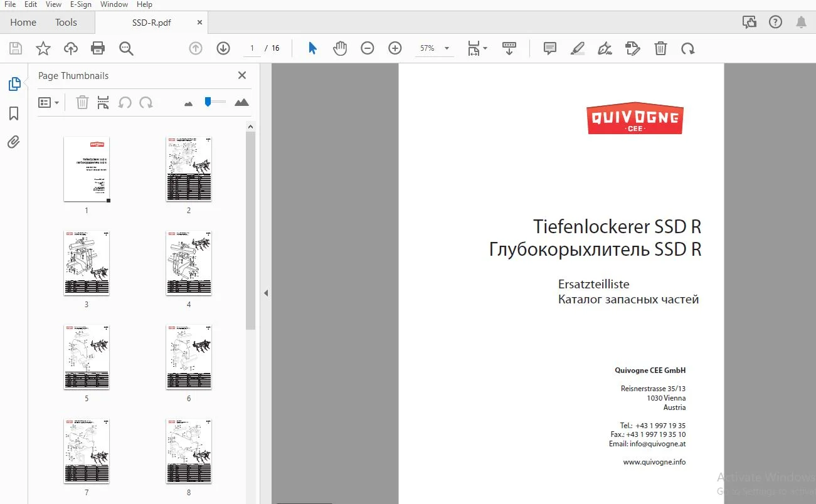The width and height of the screenshot is (816, 504).
Task: Click the upload to cloud icon
Action: pos(70,48)
